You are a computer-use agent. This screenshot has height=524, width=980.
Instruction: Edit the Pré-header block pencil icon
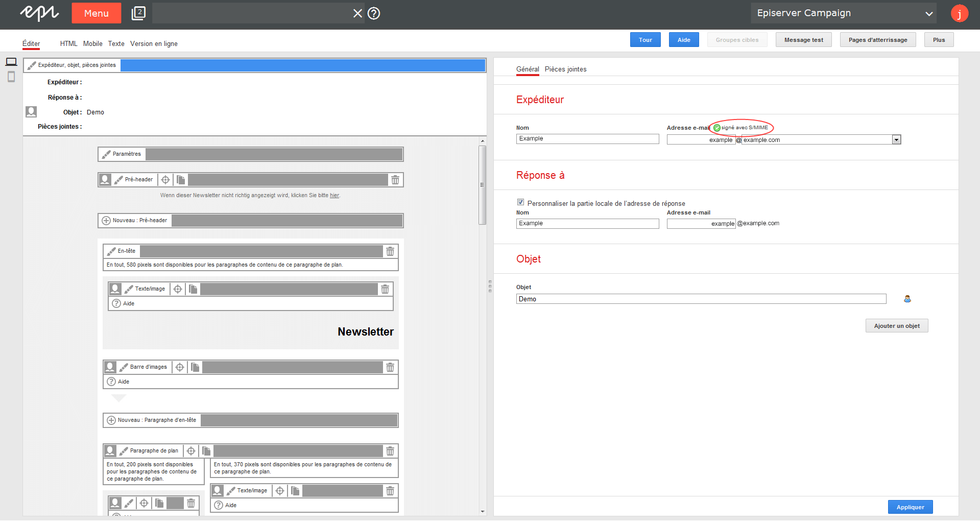pyautogui.click(x=118, y=180)
